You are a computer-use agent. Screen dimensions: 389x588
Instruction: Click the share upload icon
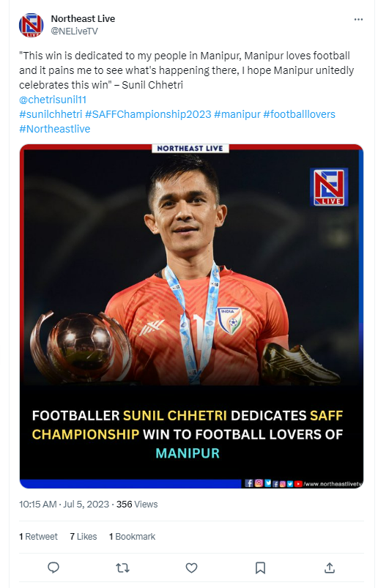tap(330, 567)
